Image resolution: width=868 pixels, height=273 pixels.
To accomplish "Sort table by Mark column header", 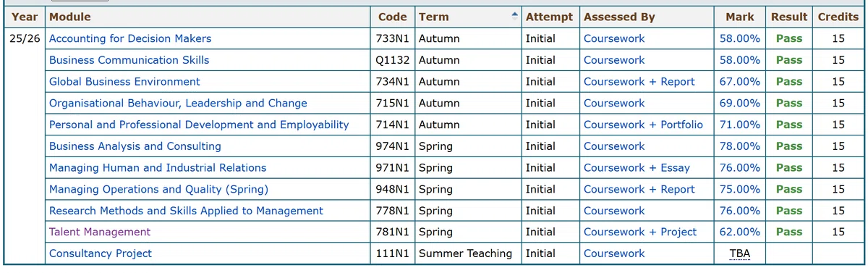I will (x=739, y=17).
